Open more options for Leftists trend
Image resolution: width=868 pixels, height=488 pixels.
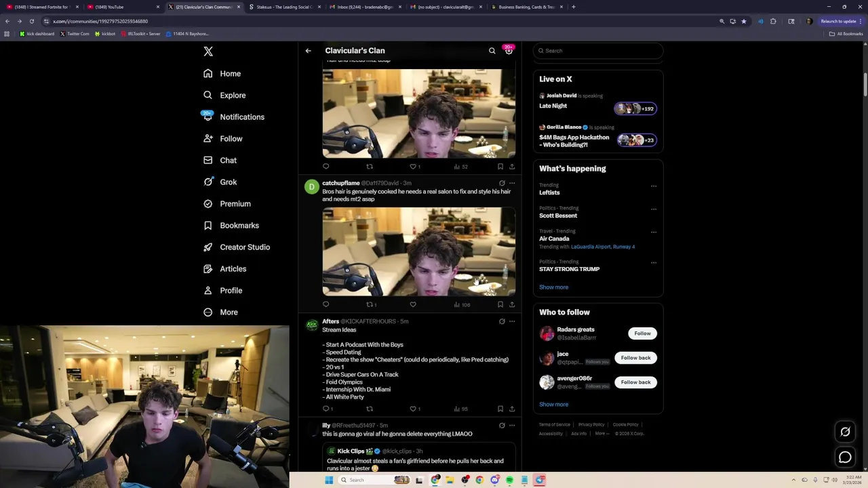pyautogui.click(x=654, y=186)
